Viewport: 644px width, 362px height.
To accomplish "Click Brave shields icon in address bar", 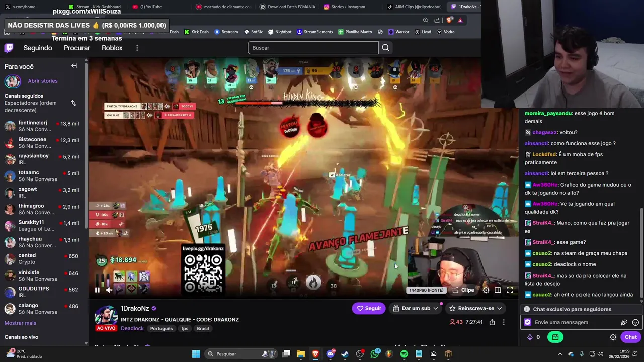I will pyautogui.click(x=449, y=20).
